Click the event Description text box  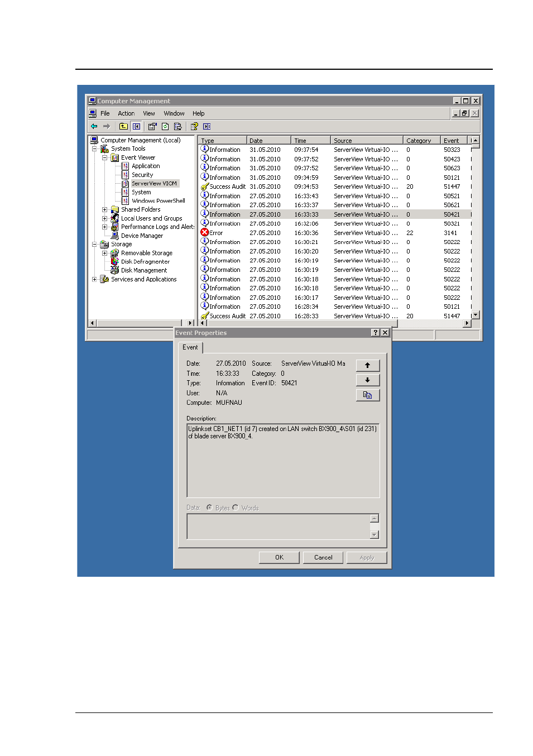pyautogui.click(x=283, y=460)
